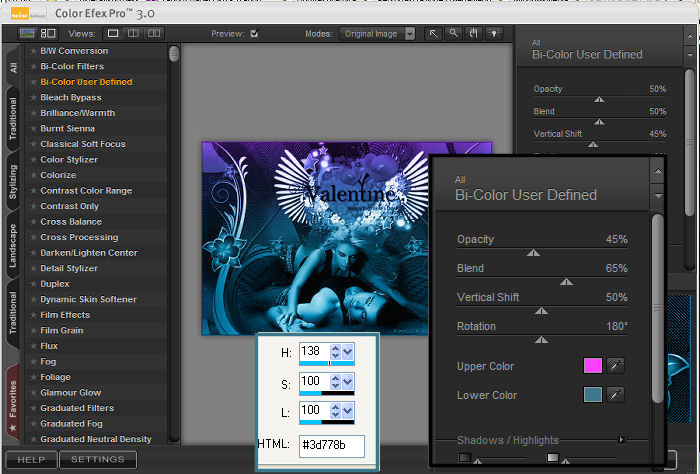Select the arrow pointer tool
The image size is (700, 474).
[x=434, y=33]
